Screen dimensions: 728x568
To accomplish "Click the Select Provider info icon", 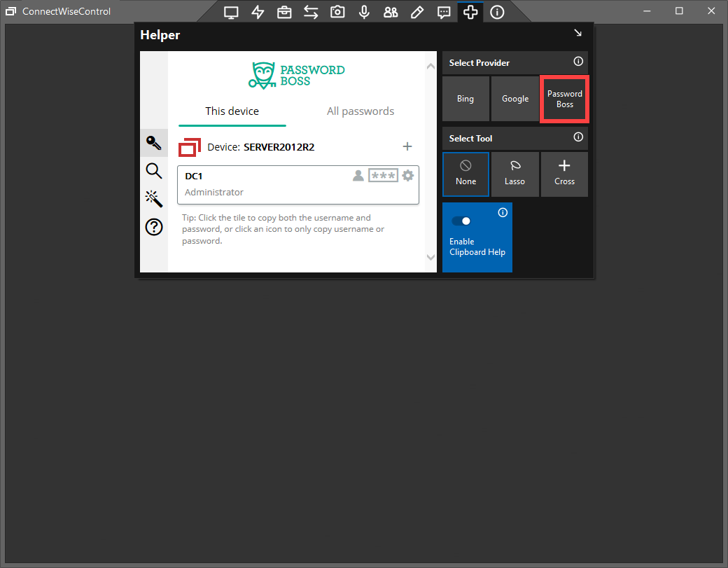I will coord(578,62).
